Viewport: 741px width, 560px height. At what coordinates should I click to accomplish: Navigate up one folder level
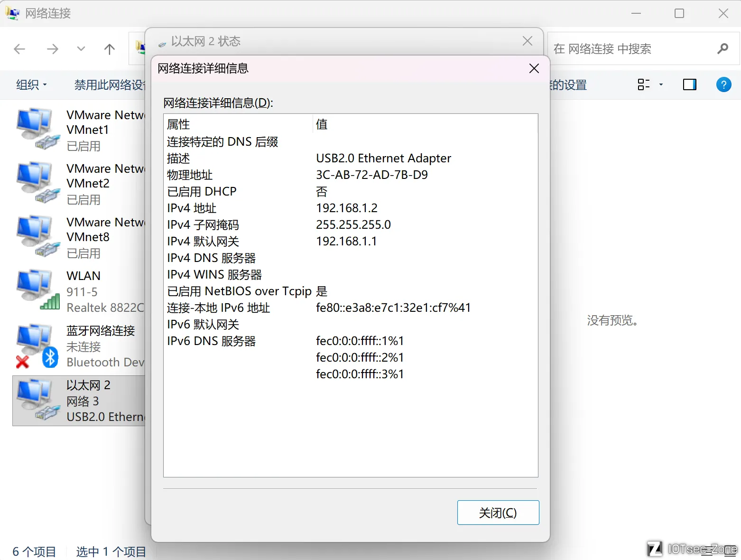pyautogui.click(x=110, y=49)
